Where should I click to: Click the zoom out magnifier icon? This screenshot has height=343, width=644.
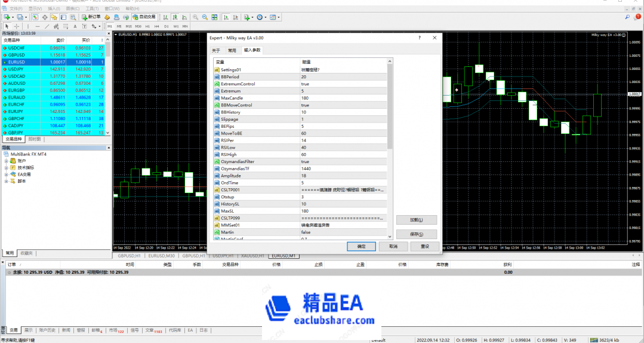[205, 17]
